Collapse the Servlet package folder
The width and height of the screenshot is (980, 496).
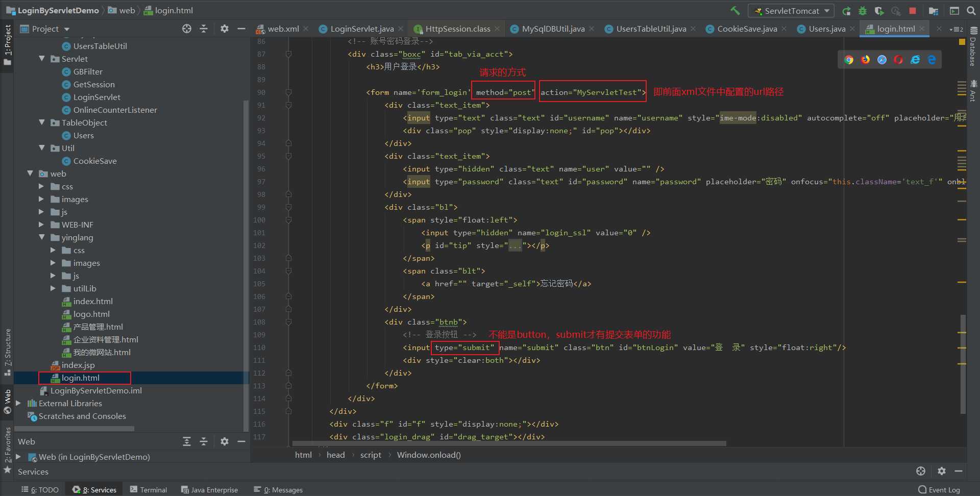point(42,59)
